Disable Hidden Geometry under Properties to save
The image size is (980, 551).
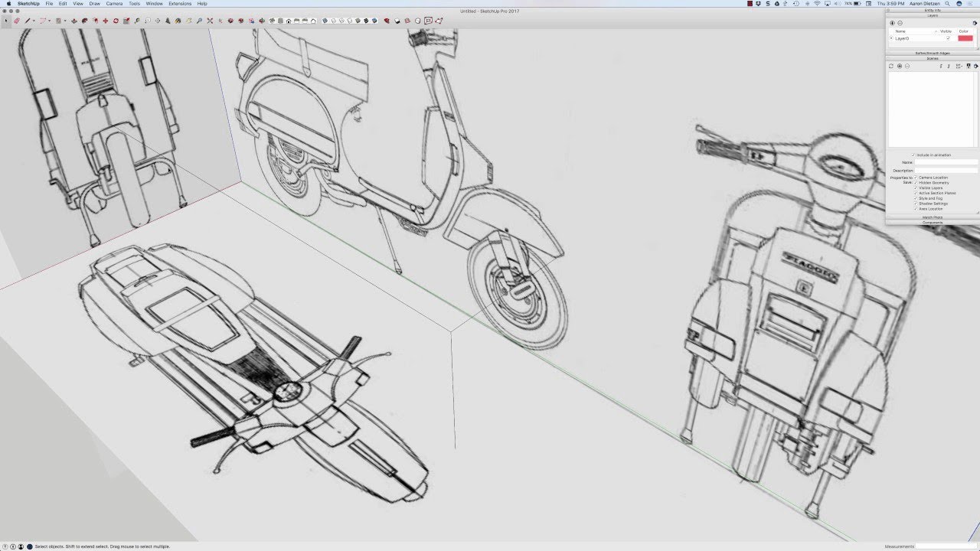click(x=916, y=182)
